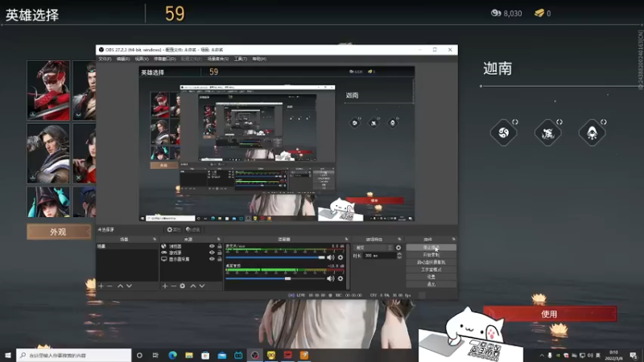This screenshot has width=644, height=362.
Task: Toggle visibility eye for the display capture source
Action: [212, 259]
